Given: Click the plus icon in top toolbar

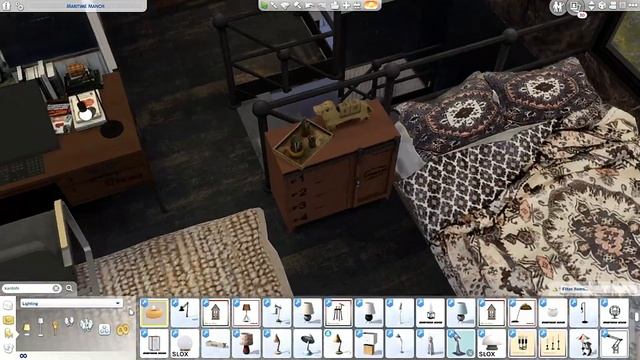Looking at the screenshot, I should click(x=346, y=5).
